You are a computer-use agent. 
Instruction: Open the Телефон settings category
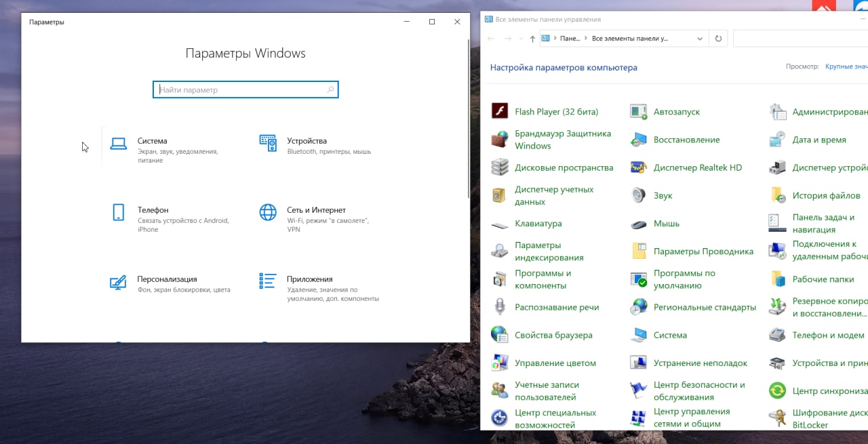point(173,219)
